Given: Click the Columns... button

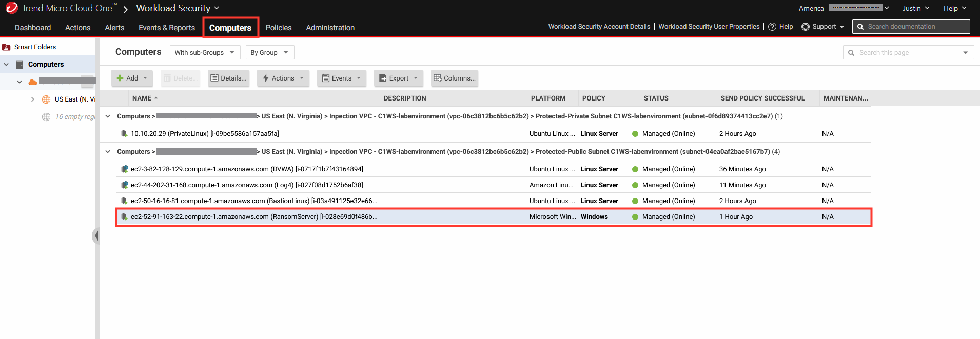Looking at the screenshot, I should [x=455, y=78].
